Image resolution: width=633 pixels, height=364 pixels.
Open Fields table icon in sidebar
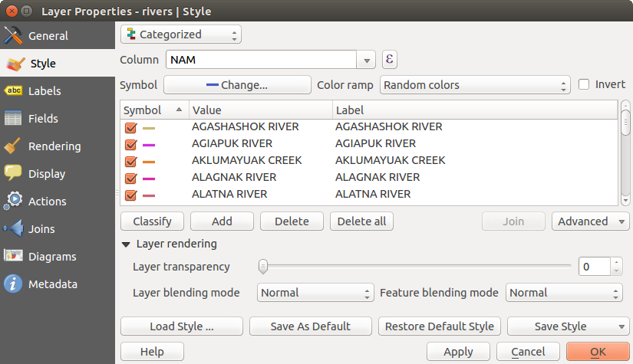[x=13, y=119]
